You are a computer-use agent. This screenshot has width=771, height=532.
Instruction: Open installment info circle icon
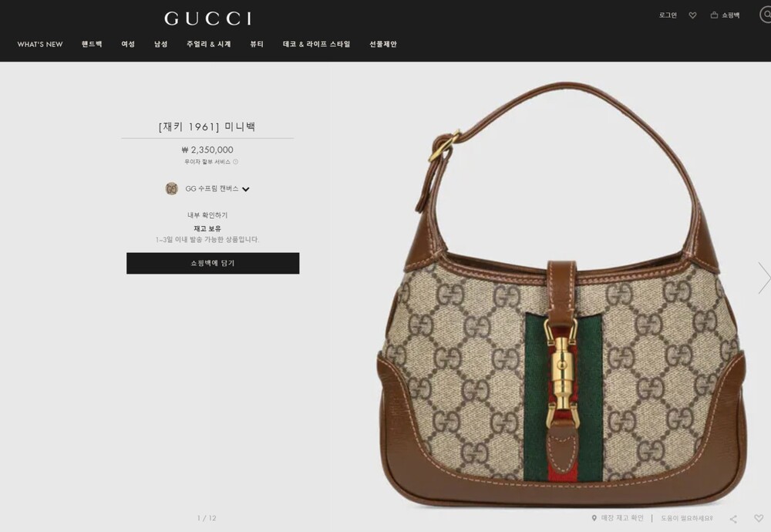(x=235, y=162)
